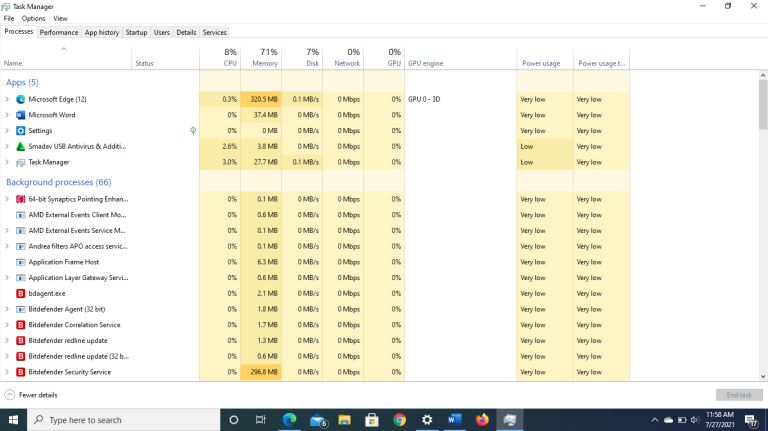Open Firefox from the taskbar

click(482, 420)
